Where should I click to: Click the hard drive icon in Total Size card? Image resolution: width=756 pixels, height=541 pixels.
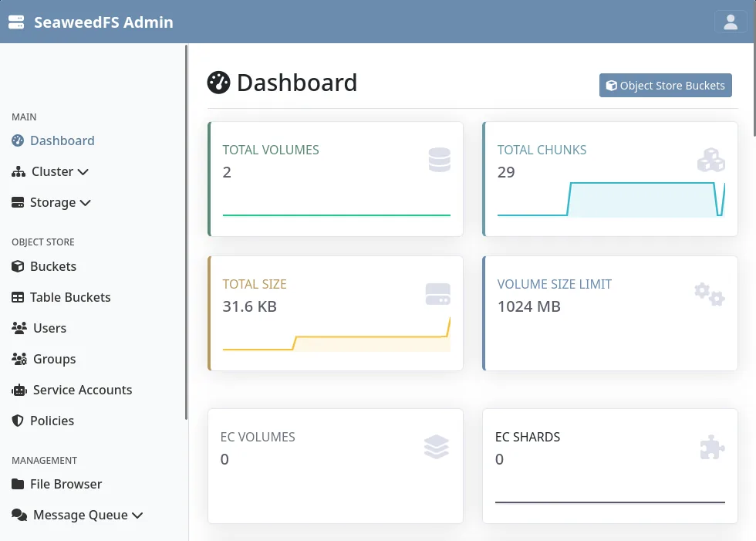(438, 294)
